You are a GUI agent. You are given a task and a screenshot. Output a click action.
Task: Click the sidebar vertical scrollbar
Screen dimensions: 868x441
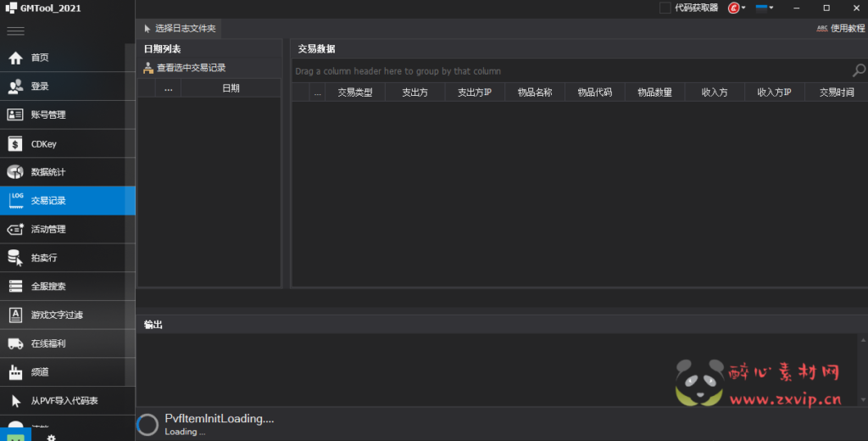[x=130, y=216]
